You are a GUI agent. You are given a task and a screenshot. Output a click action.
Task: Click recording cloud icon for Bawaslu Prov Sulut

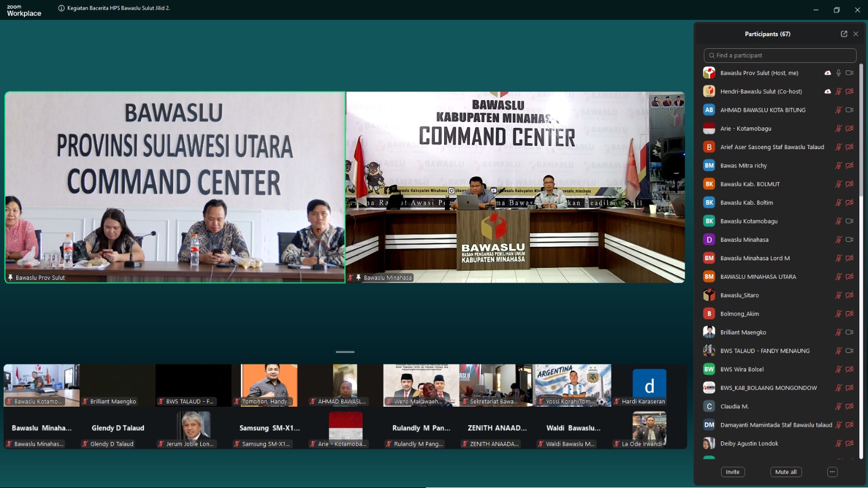pos(828,73)
